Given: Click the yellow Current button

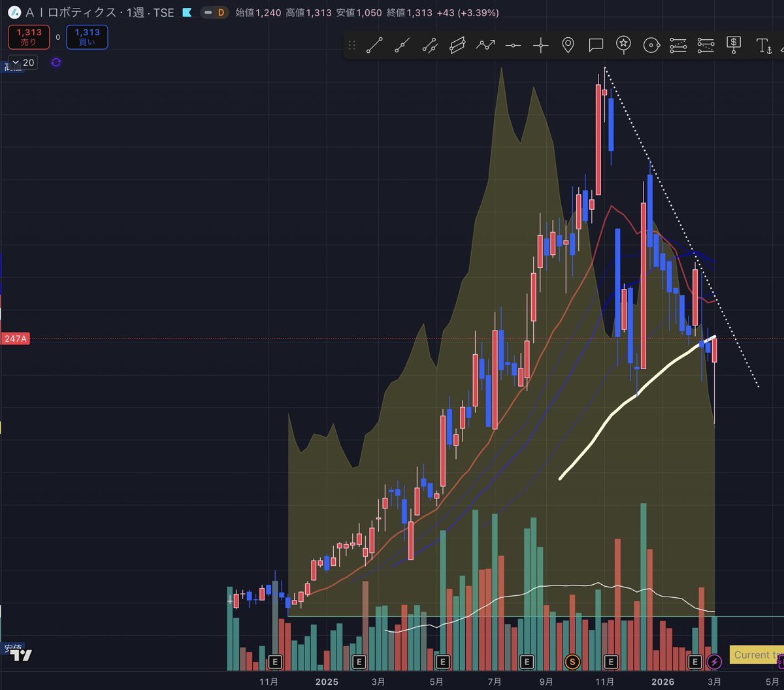Looking at the screenshot, I should (x=757, y=655).
